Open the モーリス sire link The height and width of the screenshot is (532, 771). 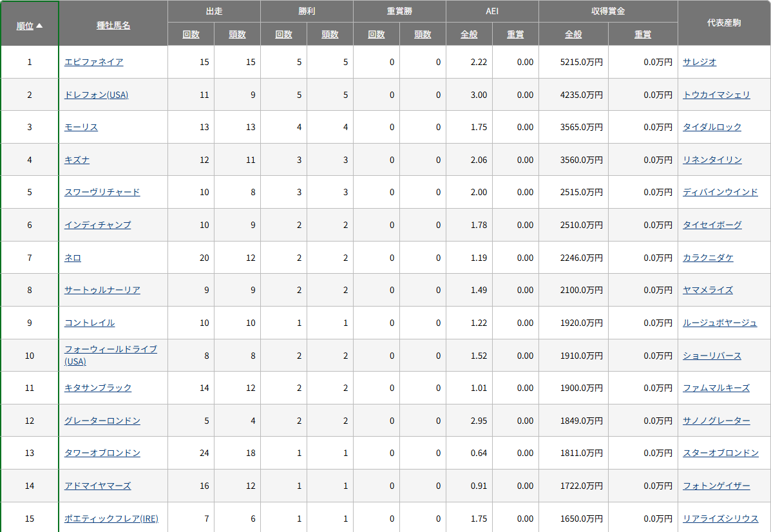pos(81,128)
